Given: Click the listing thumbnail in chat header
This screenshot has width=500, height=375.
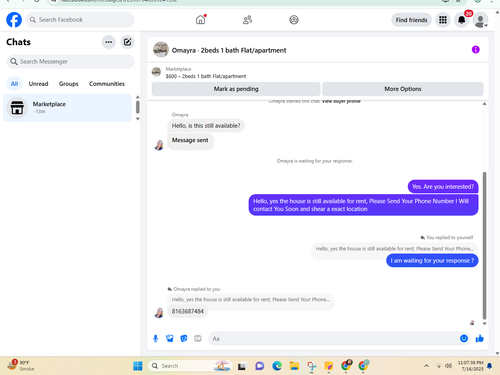Looking at the screenshot, I should pyautogui.click(x=161, y=50).
